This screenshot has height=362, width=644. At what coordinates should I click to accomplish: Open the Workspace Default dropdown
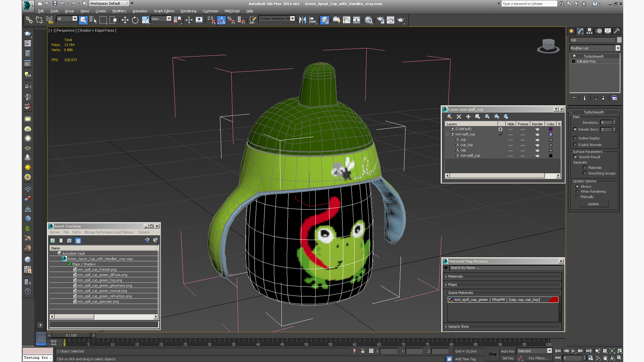[109, 3]
